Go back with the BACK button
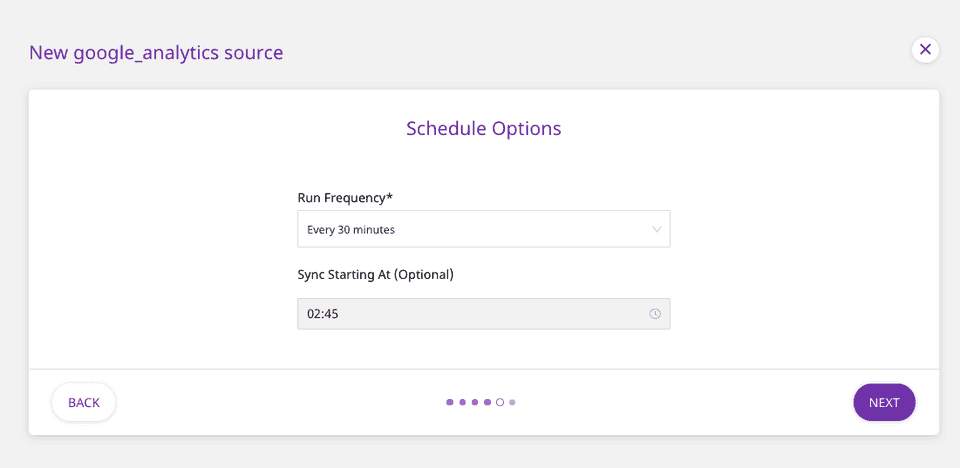Viewport: 960px width, 468px height. coord(84,402)
